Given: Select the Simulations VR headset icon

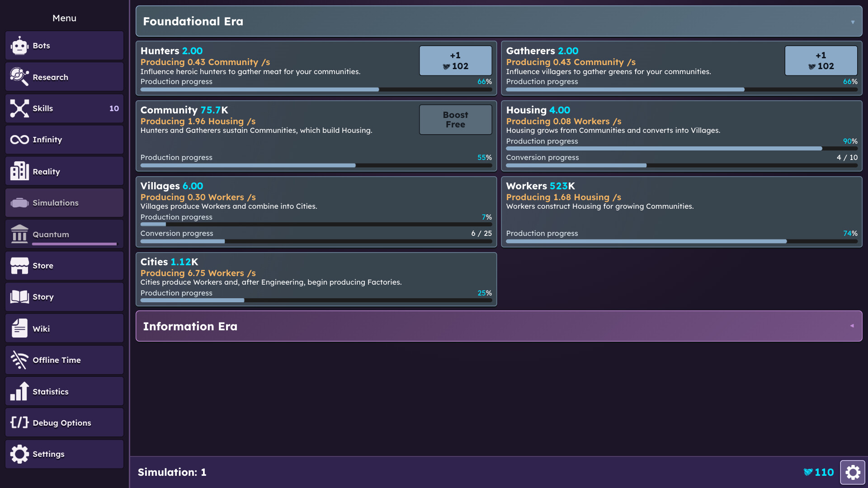Looking at the screenshot, I should coord(19,203).
